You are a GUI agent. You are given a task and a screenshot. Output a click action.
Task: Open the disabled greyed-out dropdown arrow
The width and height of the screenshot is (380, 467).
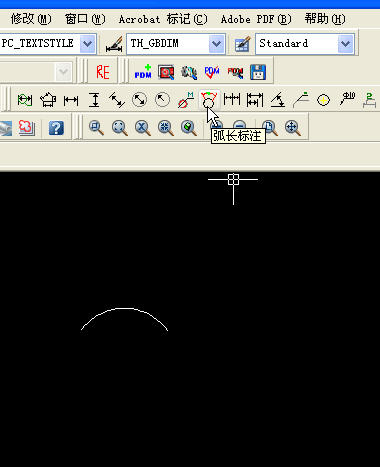[x=63, y=72]
